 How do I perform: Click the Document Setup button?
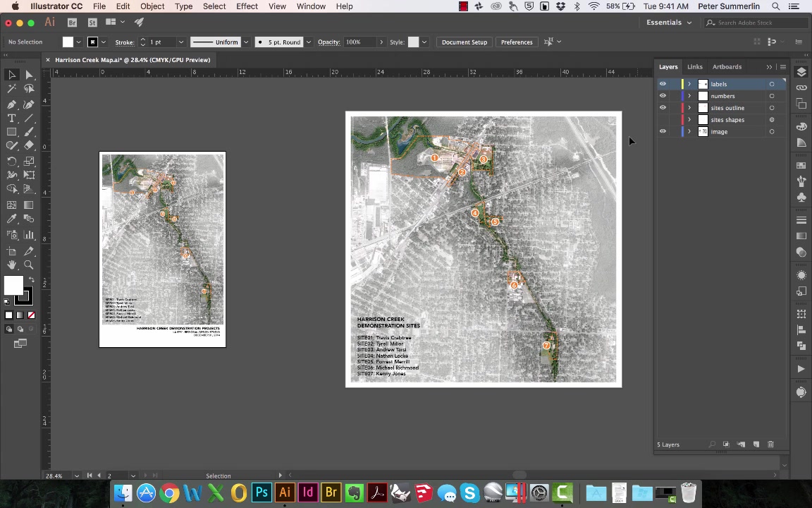click(464, 42)
